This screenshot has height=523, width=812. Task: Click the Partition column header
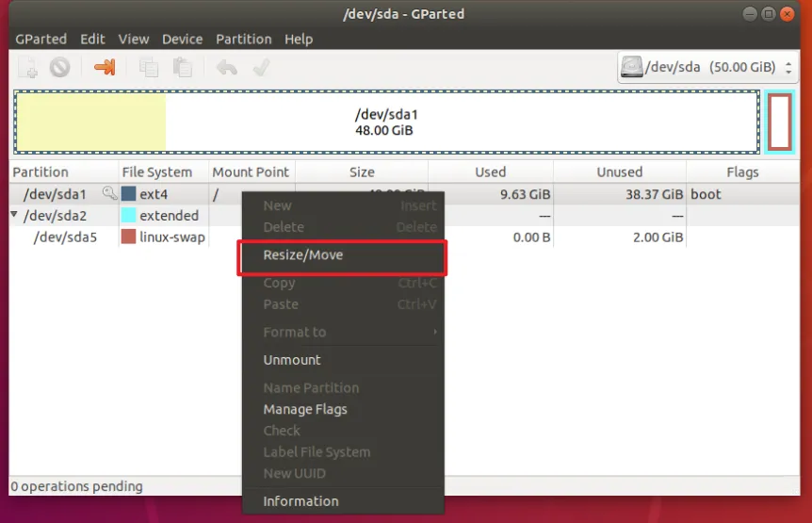coord(64,172)
